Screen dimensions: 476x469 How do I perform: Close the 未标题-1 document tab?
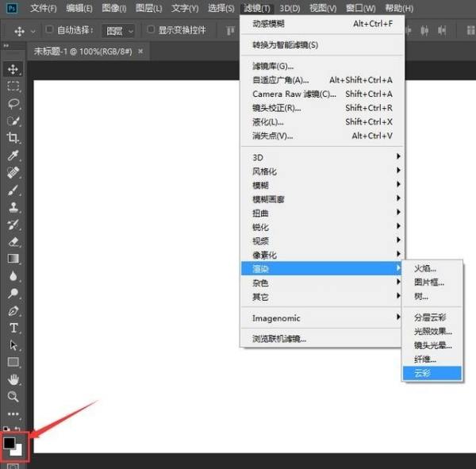click(140, 52)
